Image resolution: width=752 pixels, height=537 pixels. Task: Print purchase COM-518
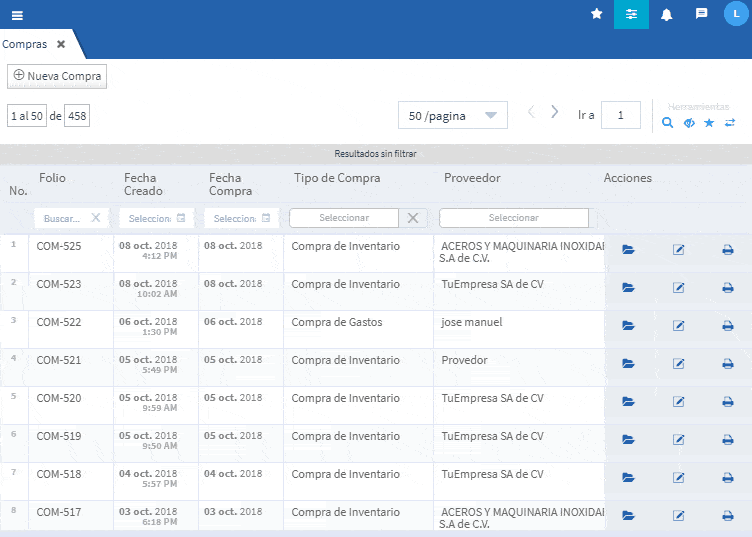tap(728, 477)
